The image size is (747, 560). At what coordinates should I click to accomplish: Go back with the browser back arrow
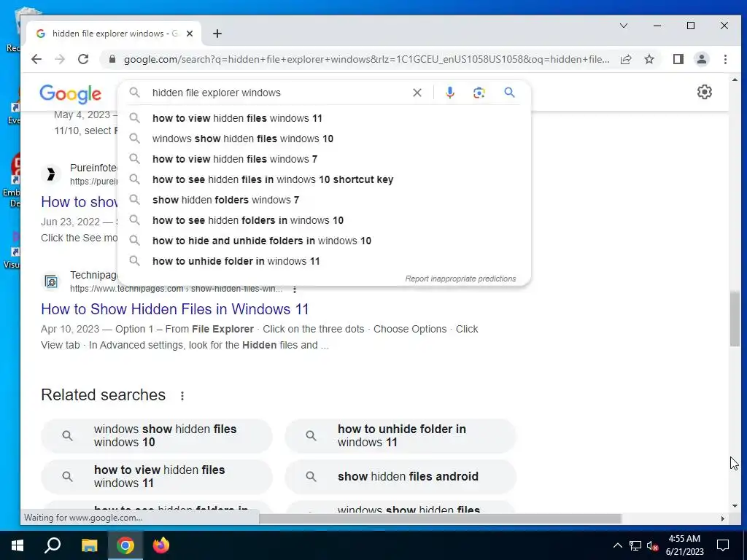click(36, 59)
